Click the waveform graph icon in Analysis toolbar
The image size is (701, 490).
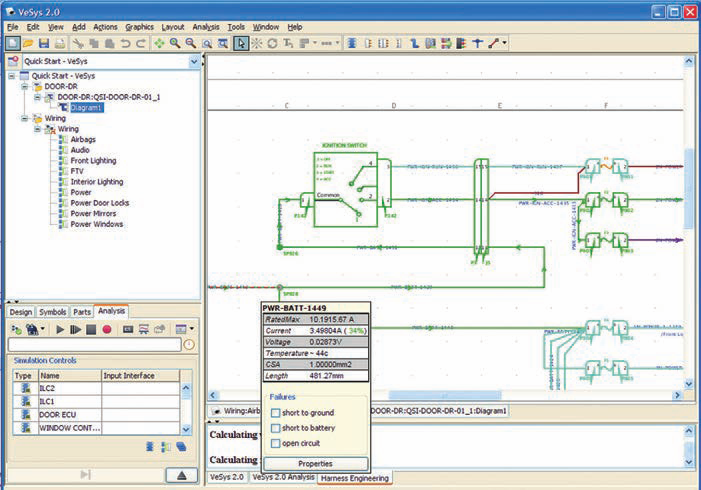[x=144, y=329]
